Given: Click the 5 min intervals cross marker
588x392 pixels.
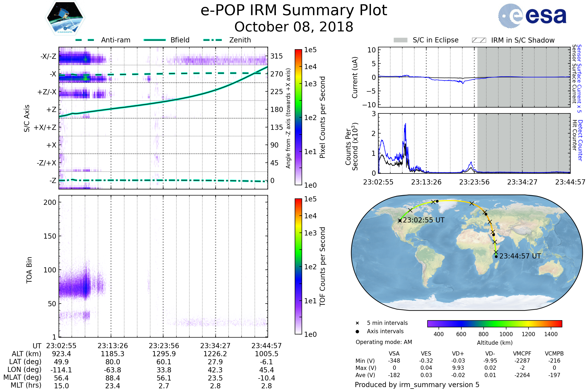Looking at the screenshot, I should click(x=357, y=323).
